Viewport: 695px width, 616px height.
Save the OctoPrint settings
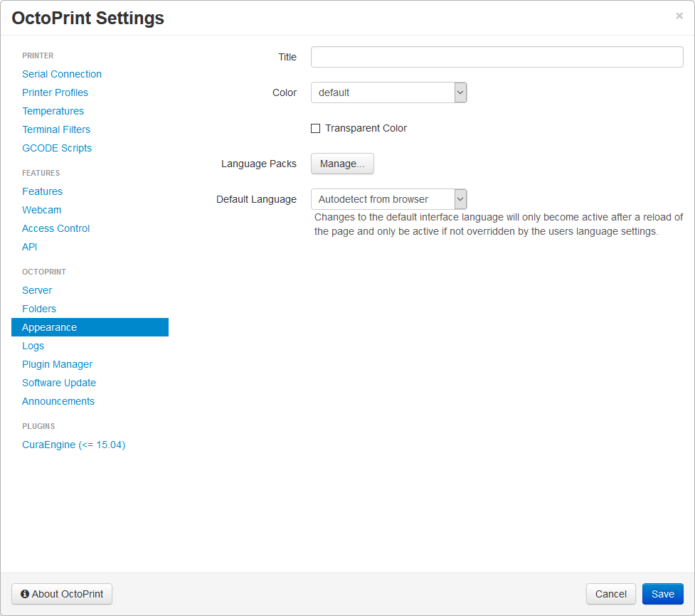(x=663, y=594)
